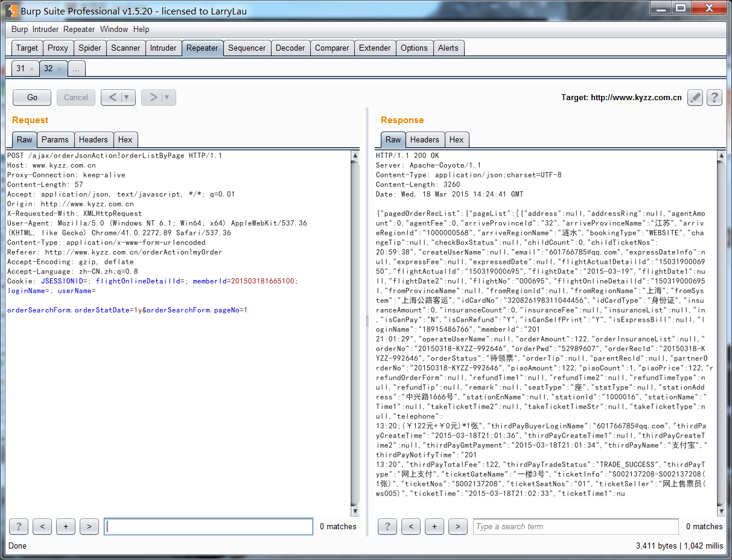Open the Repeater menu

click(x=79, y=29)
